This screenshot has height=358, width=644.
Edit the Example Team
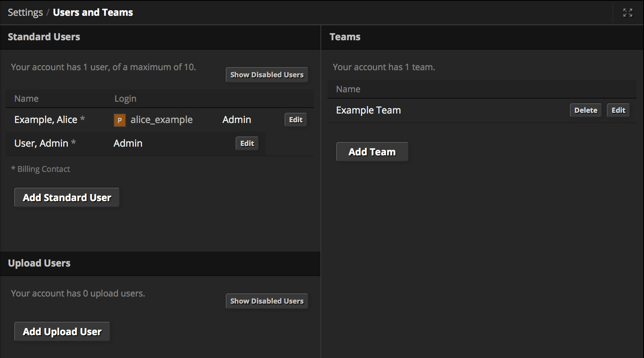point(618,110)
